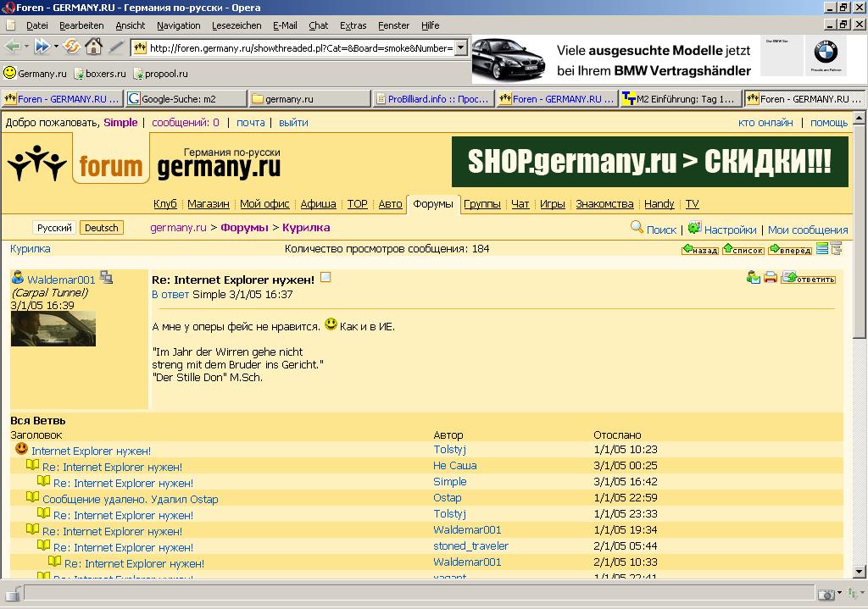The width and height of the screenshot is (868, 609).
Task: Click the book icon on the Ostap row
Action: tap(33, 497)
